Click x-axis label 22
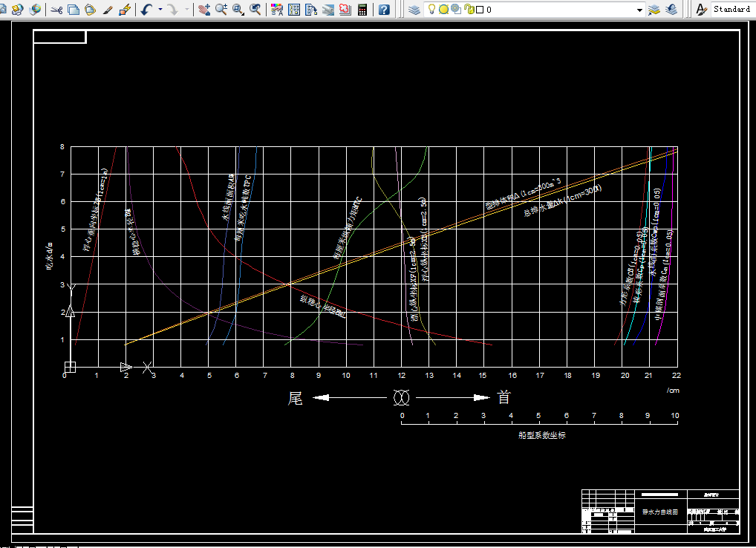 [677, 376]
